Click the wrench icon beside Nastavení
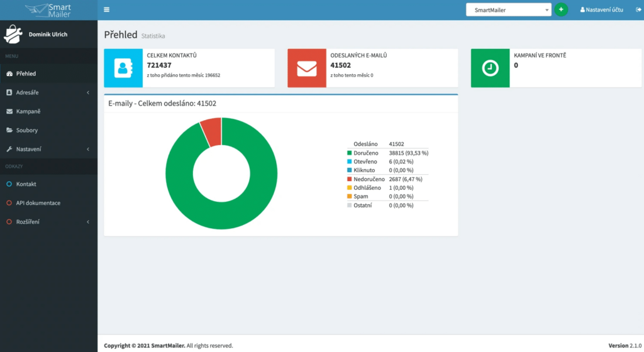The height and width of the screenshot is (352, 644). pyautogui.click(x=9, y=149)
